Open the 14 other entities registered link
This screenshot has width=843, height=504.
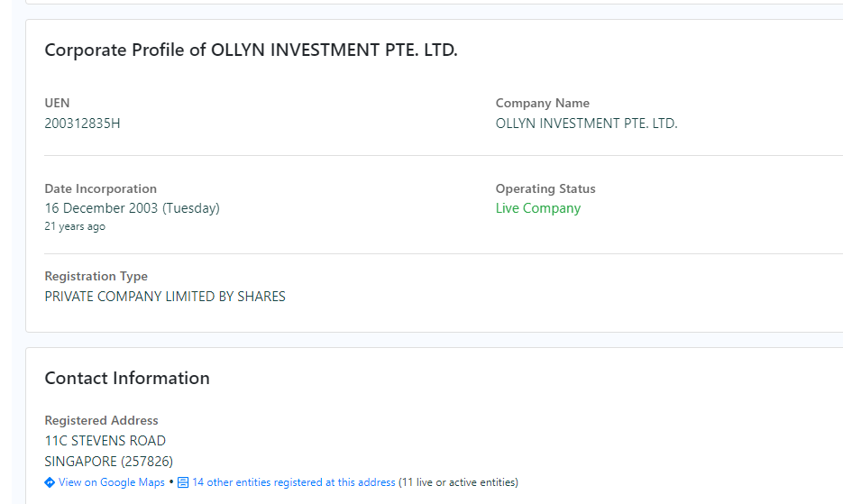click(x=294, y=482)
